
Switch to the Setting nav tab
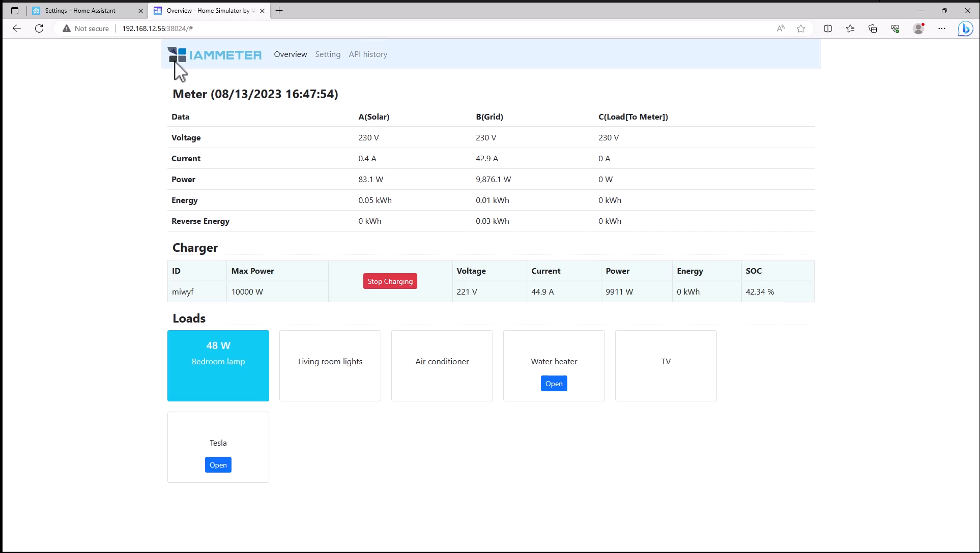[328, 54]
